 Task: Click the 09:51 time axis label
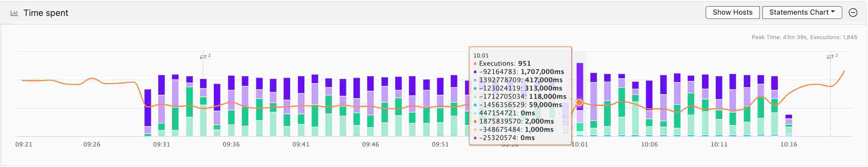tap(440, 144)
